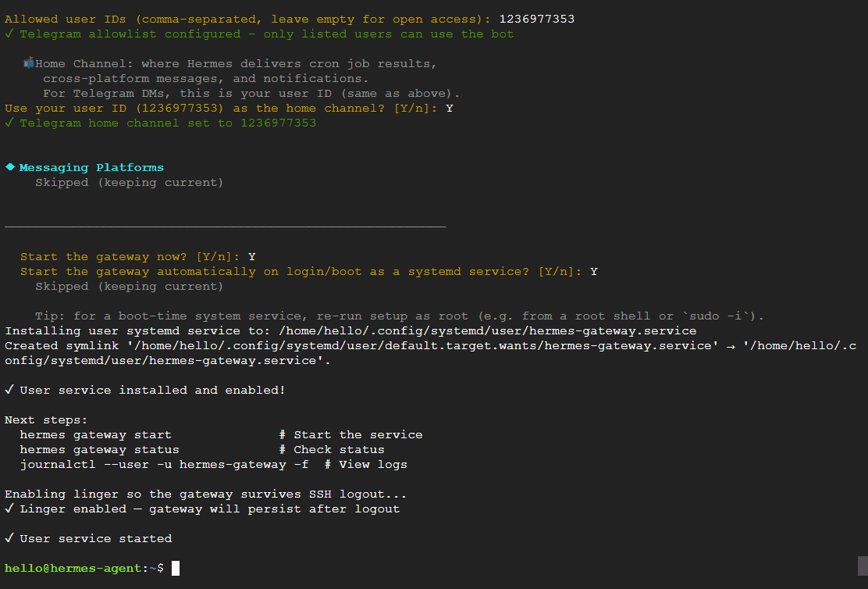Click '# Check status' comment

click(332, 450)
